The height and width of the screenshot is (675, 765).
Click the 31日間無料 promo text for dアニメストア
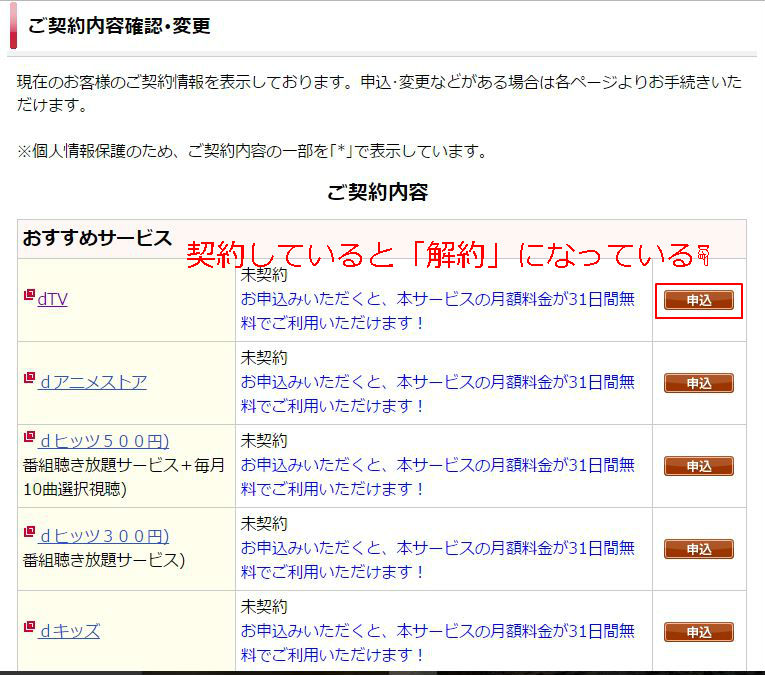click(438, 394)
